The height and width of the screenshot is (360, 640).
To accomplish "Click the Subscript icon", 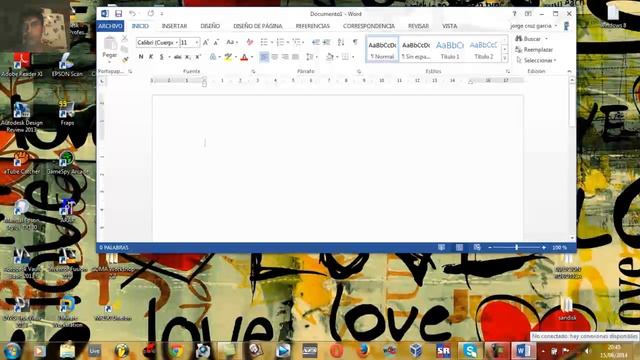I will pyautogui.click(x=188, y=57).
